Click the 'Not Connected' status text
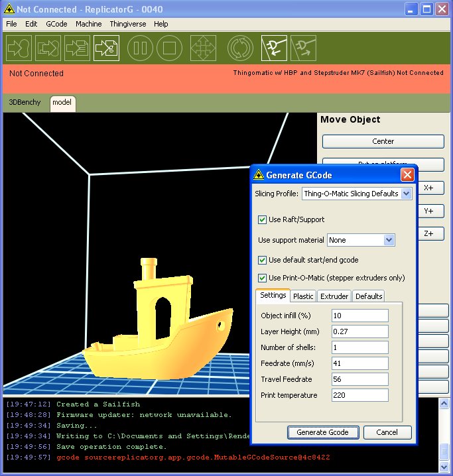Image resolution: width=453 pixels, height=476 pixels. (36, 74)
